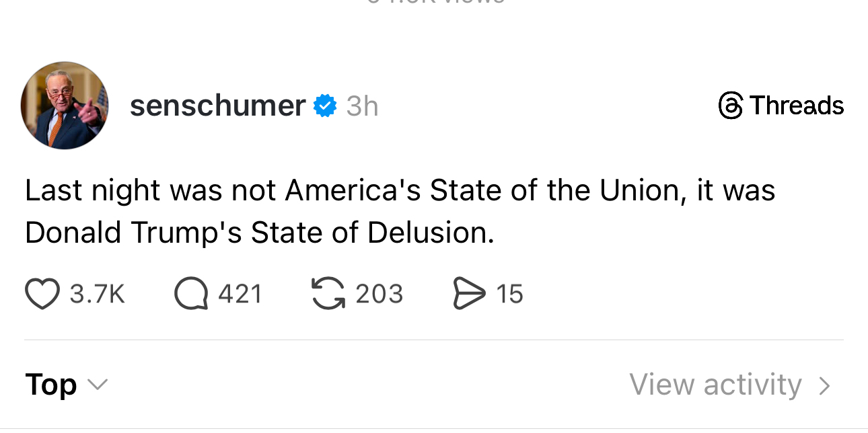Screen dimensions: 868x433
Task: Expand the chevron next to Top
Action: 98,385
